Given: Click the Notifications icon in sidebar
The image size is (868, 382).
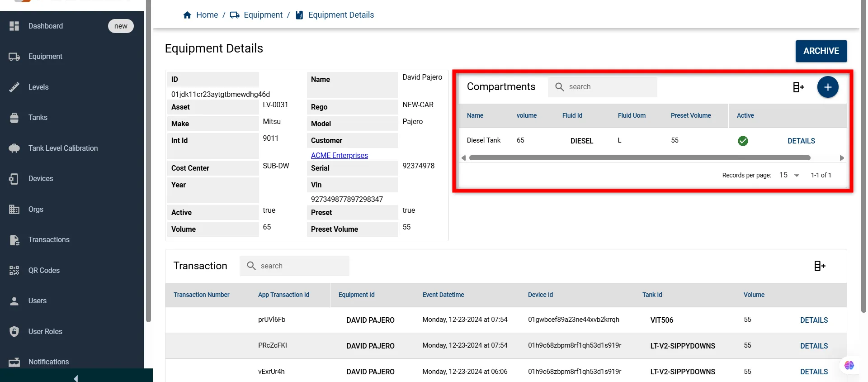Looking at the screenshot, I should [14, 362].
